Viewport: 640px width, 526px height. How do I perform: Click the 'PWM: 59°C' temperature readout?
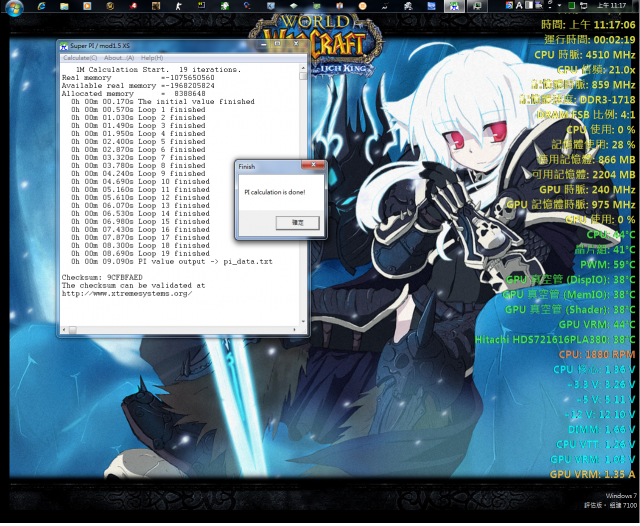[x=608, y=265]
